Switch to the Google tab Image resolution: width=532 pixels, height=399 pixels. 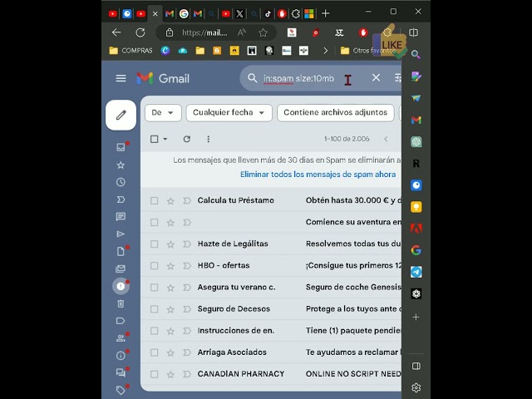tap(184, 13)
